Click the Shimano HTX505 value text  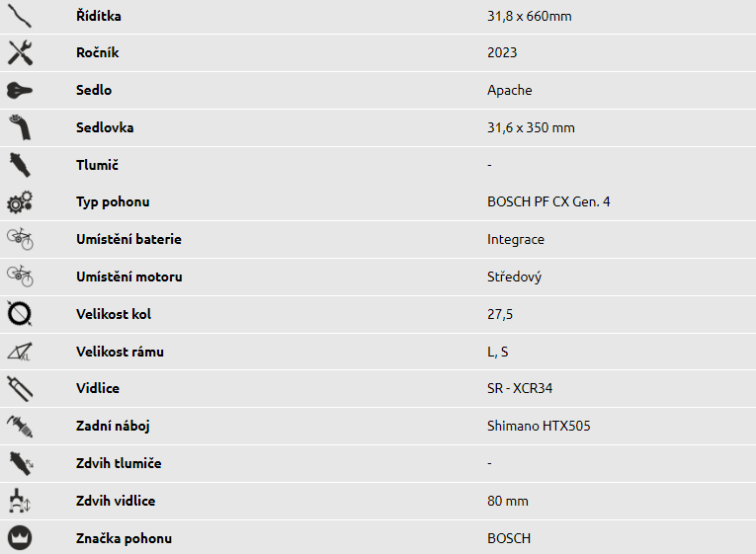(539, 426)
